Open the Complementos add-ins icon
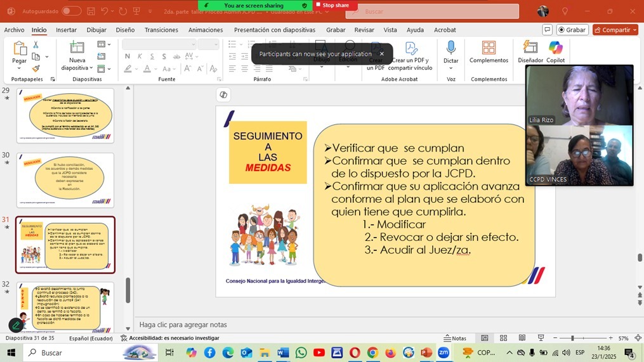 click(x=489, y=48)
